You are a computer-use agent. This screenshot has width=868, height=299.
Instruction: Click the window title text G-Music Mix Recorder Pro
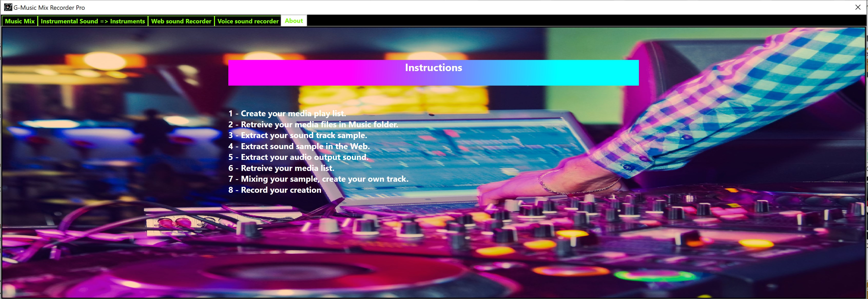49,7
